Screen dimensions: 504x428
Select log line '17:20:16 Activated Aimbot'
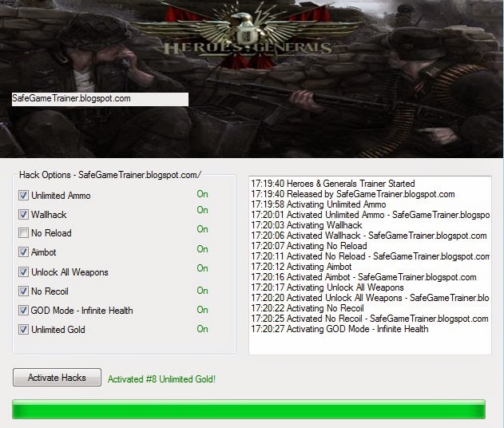point(364,277)
